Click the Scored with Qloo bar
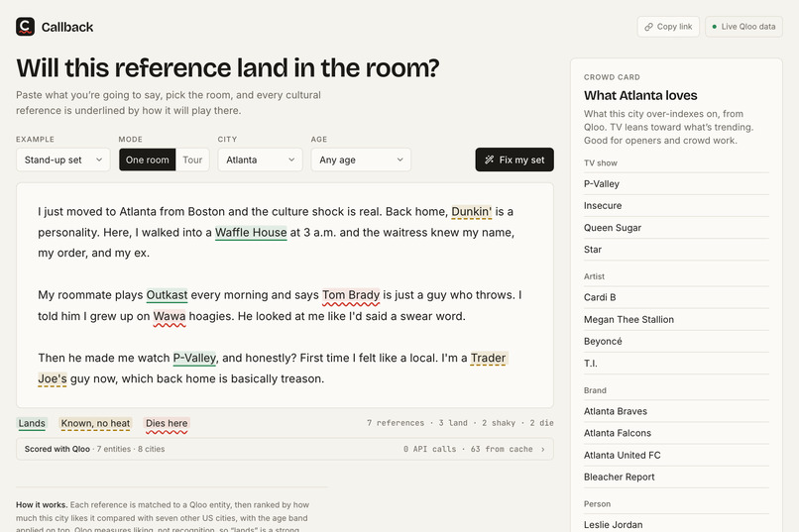 (285, 449)
